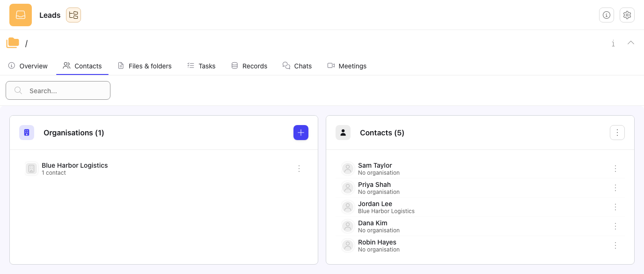This screenshot has height=274, width=644.
Task: Switch to the Overview tab
Action: (28, 66)
